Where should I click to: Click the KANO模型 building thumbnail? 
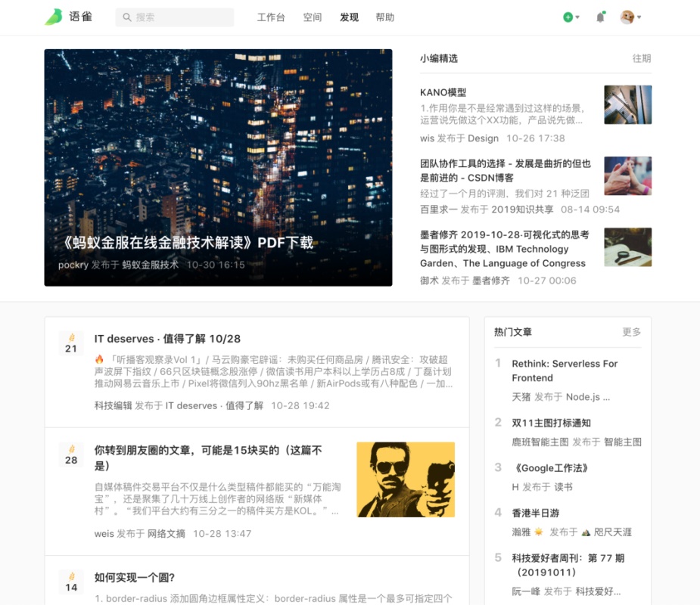tap(627, 105)
